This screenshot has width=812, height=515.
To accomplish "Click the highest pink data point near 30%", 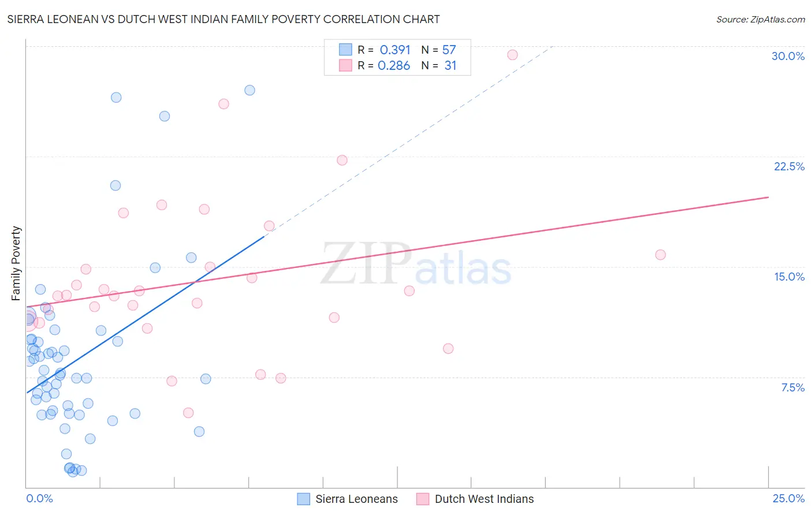I will [x=512, y=55].
